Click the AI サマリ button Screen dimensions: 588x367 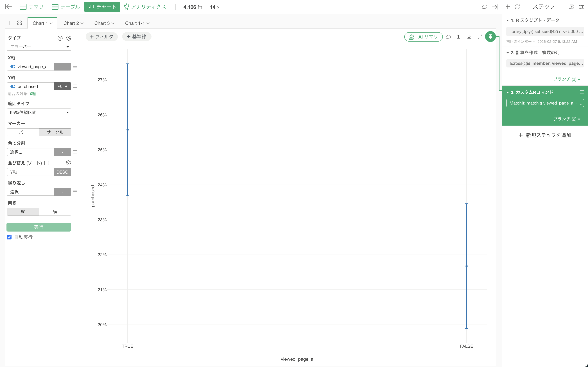423,37
